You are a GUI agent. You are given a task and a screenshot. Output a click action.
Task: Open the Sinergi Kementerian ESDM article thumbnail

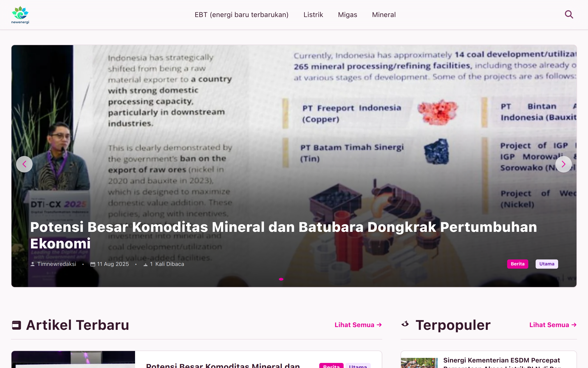(x=419, y=363)
